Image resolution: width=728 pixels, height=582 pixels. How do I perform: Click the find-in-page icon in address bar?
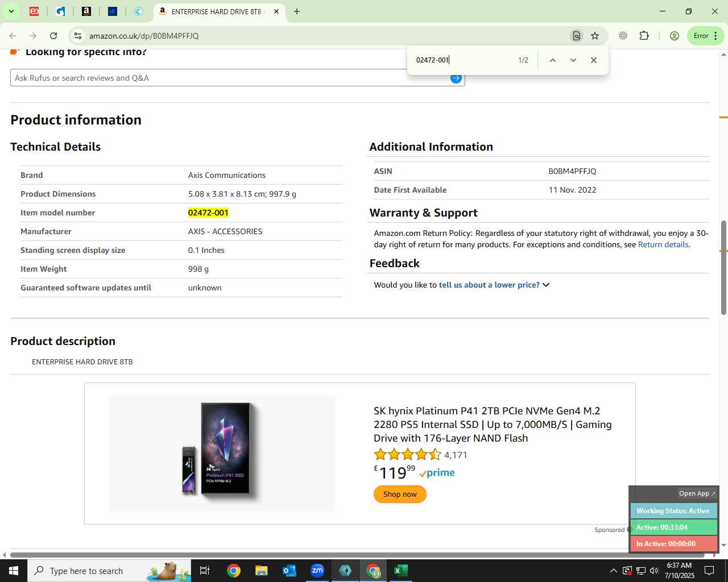[577, 36]
